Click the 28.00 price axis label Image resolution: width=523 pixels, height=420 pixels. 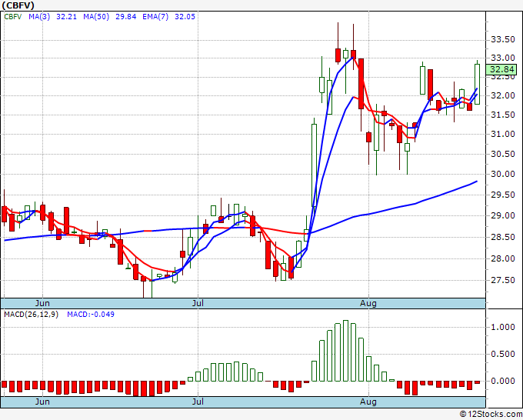tap(503, 258)
